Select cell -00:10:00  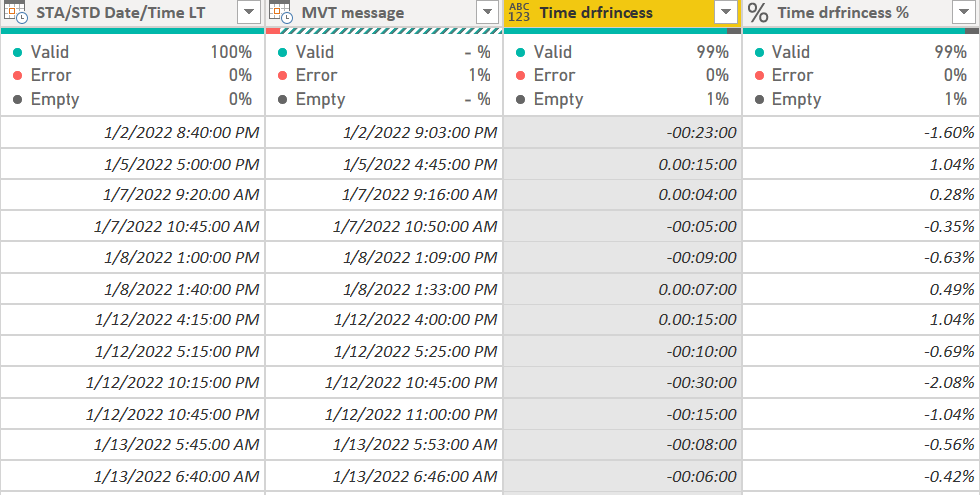(x=623, y=351)
